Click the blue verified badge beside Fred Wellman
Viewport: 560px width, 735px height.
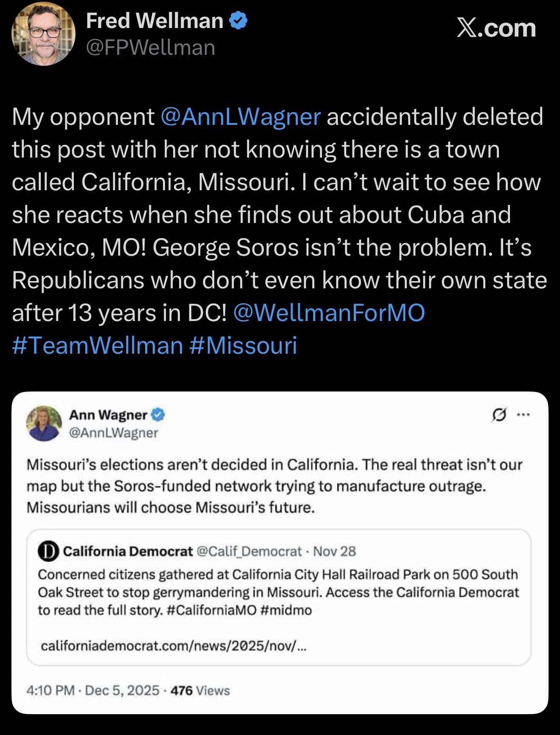(x=238, y=20)
